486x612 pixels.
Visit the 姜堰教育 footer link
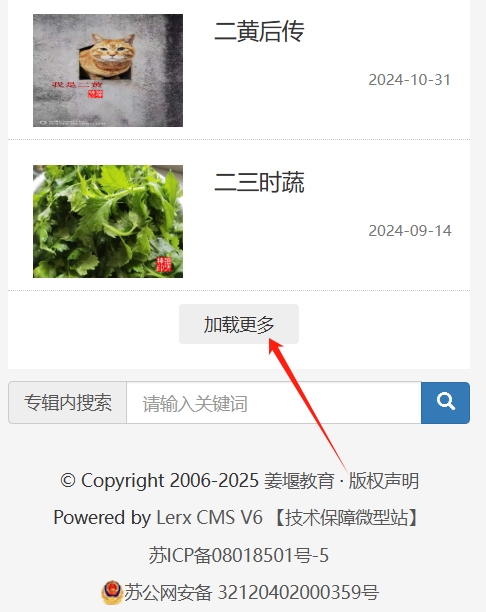coord(299,481)
